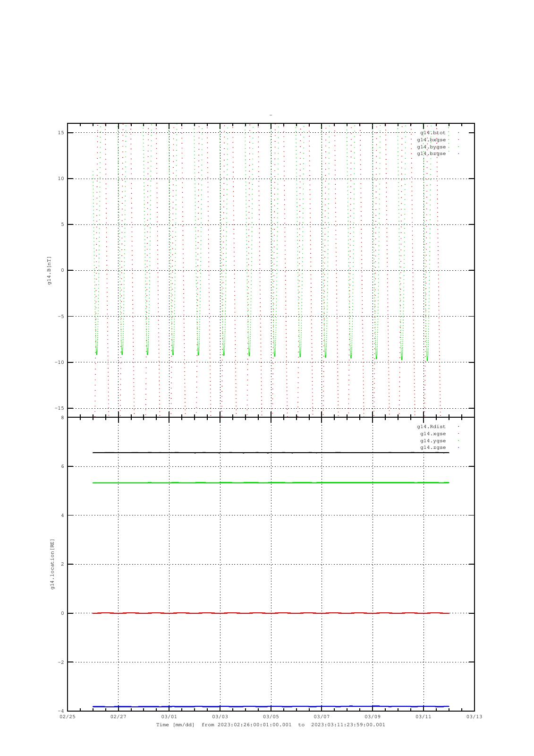This screenshot has height=756, width=534.
Task: Click the g14.location[RE] vertical axis title
Action: [x=52, y=564]
